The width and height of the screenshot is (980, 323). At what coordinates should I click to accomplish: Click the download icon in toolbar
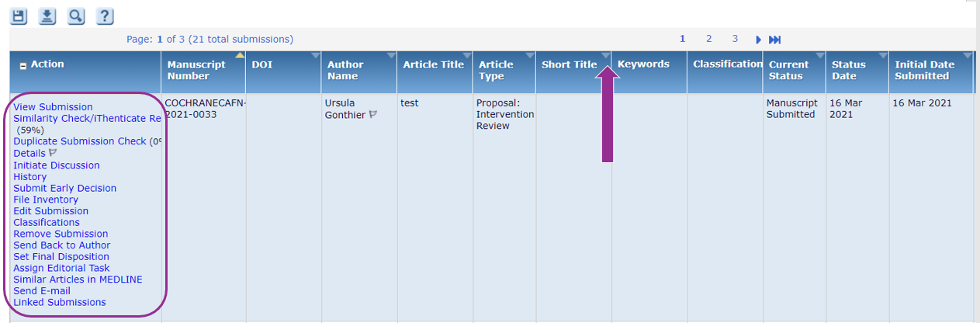47,16
